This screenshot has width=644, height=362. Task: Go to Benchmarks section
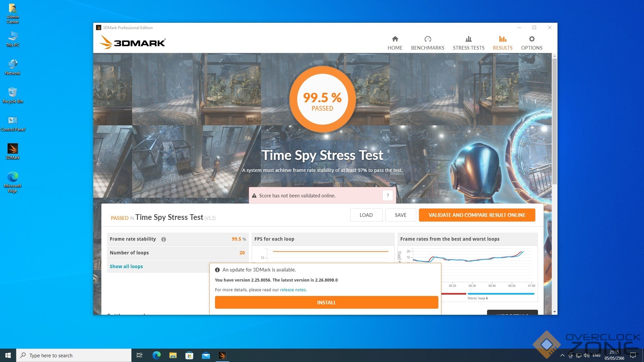(x=427, y=43)
